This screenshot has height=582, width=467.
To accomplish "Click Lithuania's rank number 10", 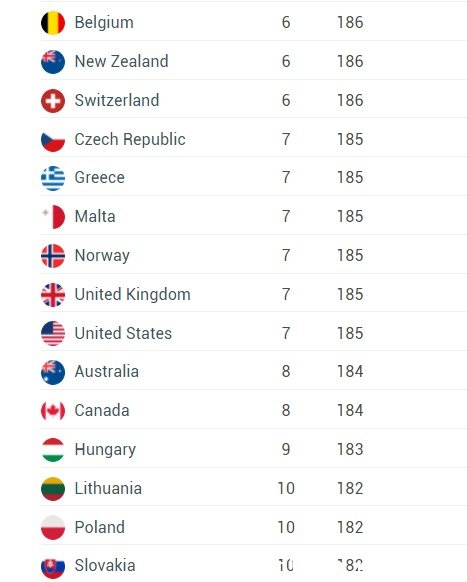I will point(286,488).
